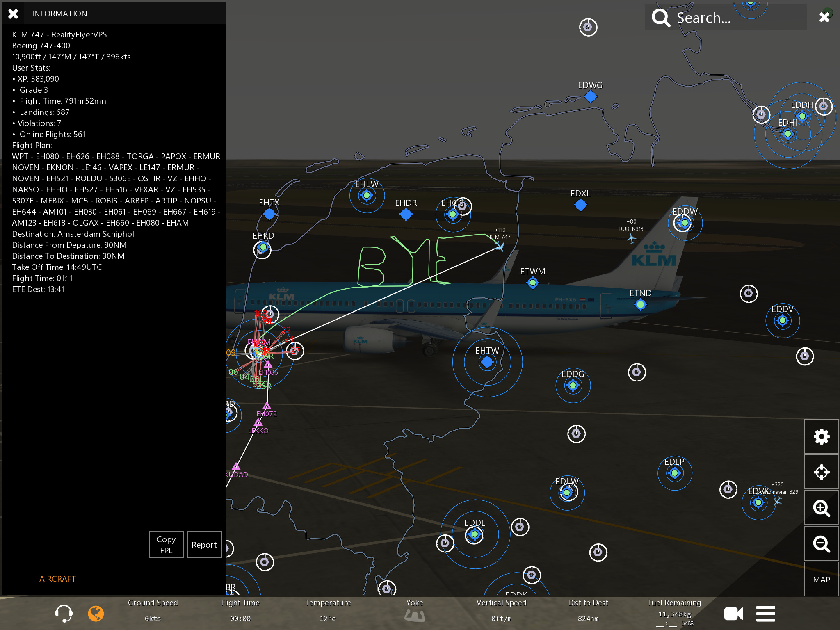
Task: Zoom in on the map
Action: coord(822,508)
